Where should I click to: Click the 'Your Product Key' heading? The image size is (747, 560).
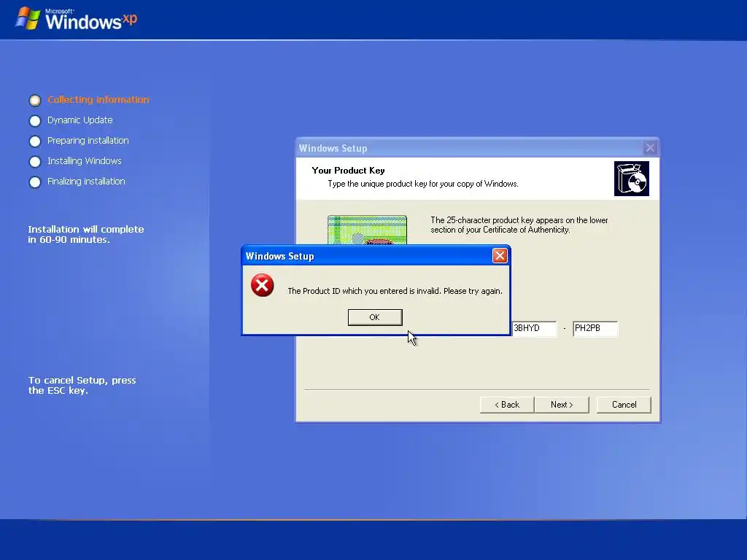(x=348, y=171)
